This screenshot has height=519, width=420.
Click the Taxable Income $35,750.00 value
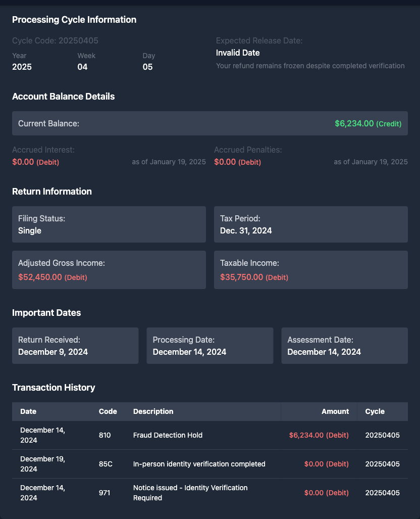(242, 277)
